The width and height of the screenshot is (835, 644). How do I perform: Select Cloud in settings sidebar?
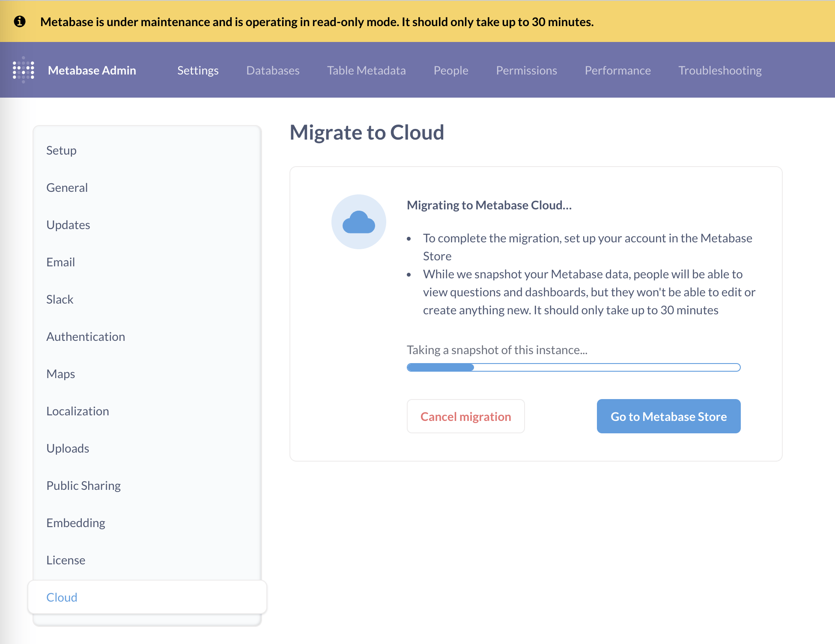click(x=62, y=597)
